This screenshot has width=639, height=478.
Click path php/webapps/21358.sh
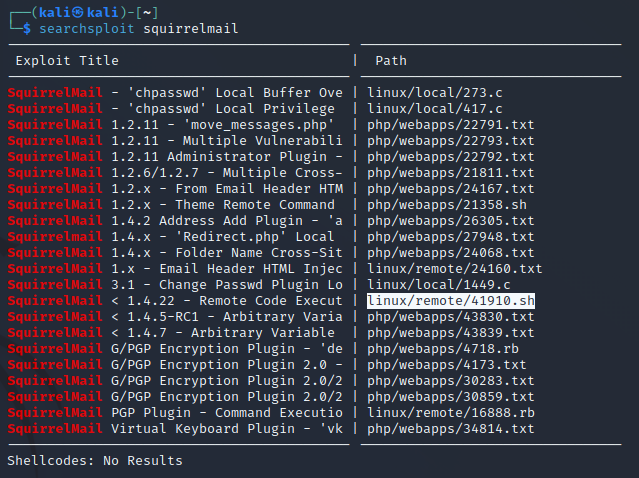447,205
